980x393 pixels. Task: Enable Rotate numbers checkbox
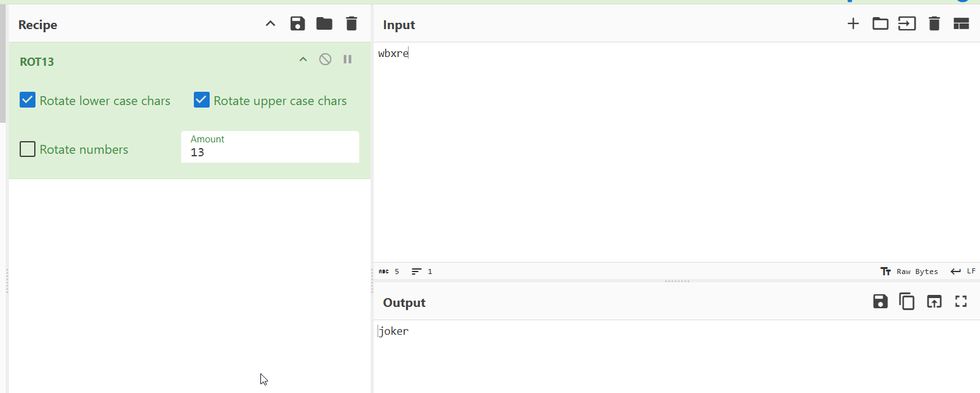27,149
